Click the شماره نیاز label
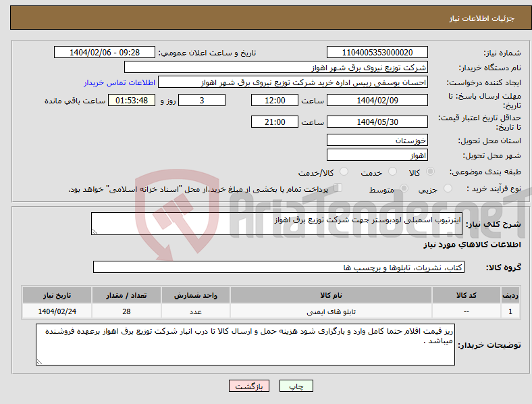Viewport: 532px width, 404px height. point(502,53)
